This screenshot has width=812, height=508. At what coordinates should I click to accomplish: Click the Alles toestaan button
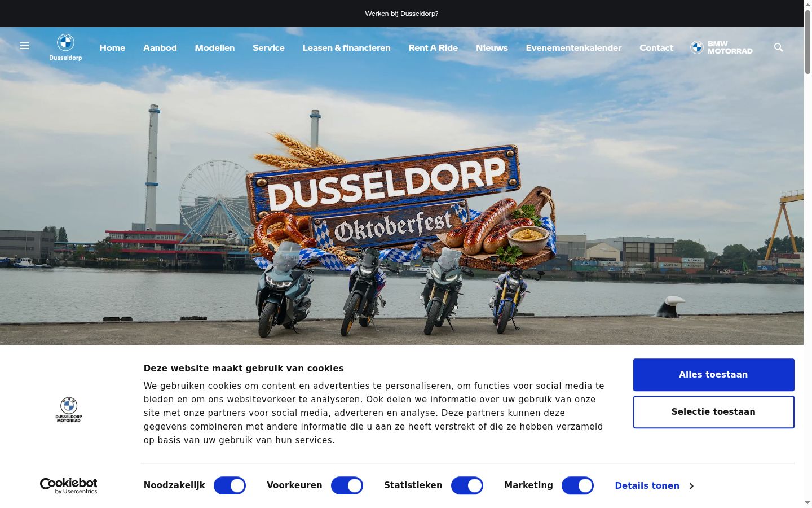tap(713, 375)
